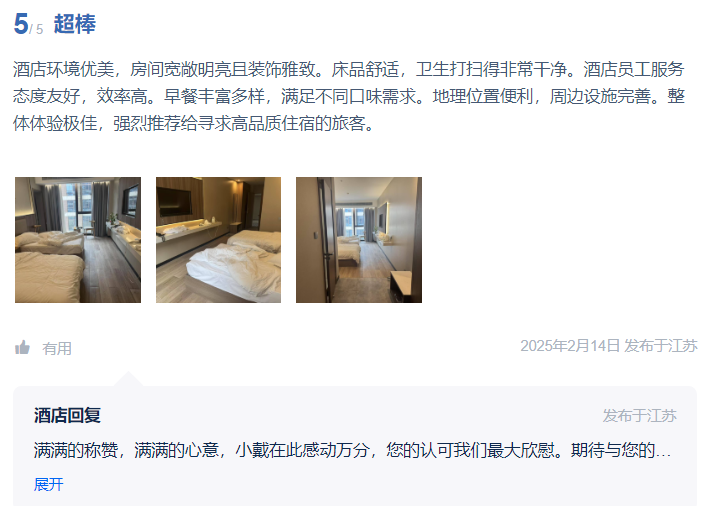Click the 超棒 rating label
Image resolution: width=705 pixels, height=506 pixels.
point(75,24)
